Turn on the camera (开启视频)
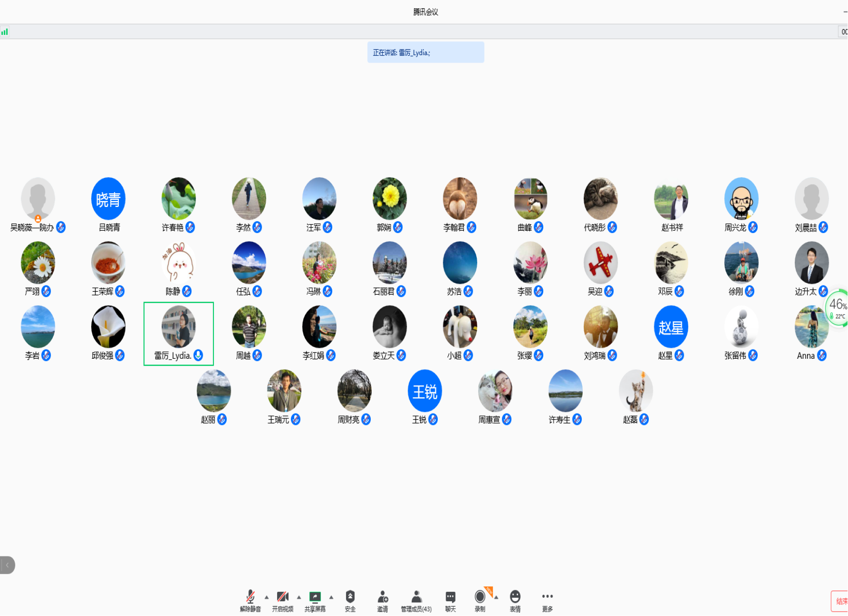Screen dimensions: 848x616 [283, 600]
